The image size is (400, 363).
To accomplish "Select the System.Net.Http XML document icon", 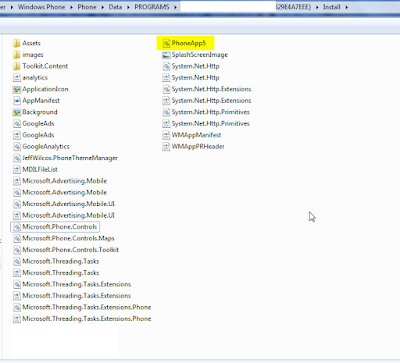I will (166, 78).
